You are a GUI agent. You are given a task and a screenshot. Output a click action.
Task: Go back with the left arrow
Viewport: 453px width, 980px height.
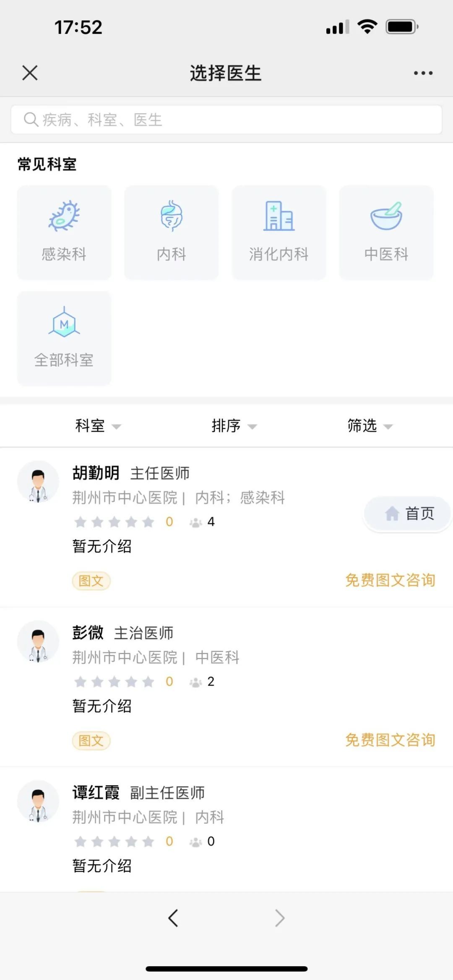click(x=173, y=917)
